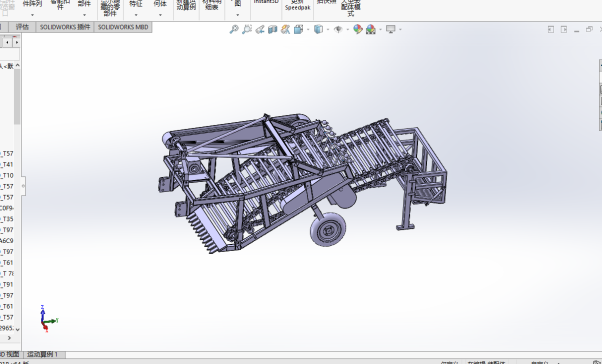
Task: Activate the Section View tool
Action: tap(273, 29)
